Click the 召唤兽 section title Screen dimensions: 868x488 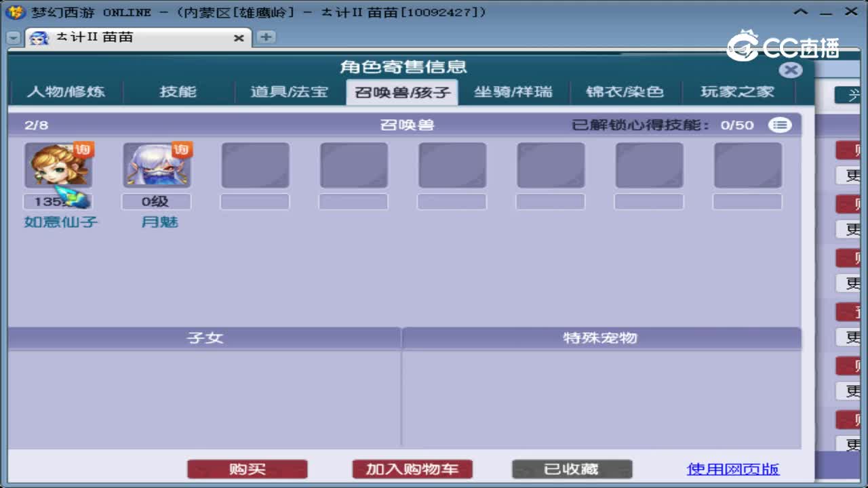point(407,125)
